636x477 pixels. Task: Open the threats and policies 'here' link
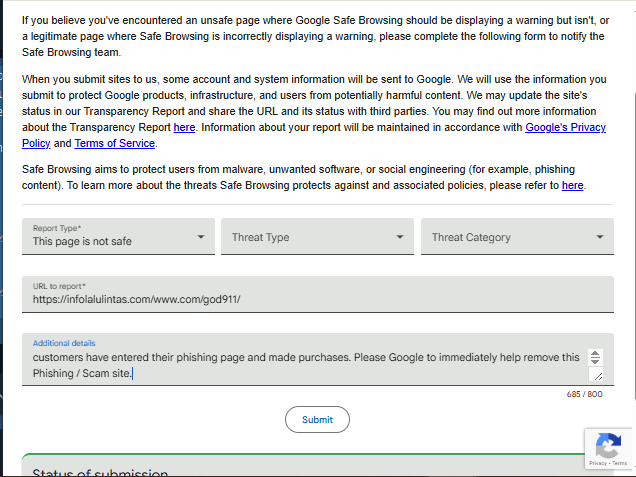572,185
